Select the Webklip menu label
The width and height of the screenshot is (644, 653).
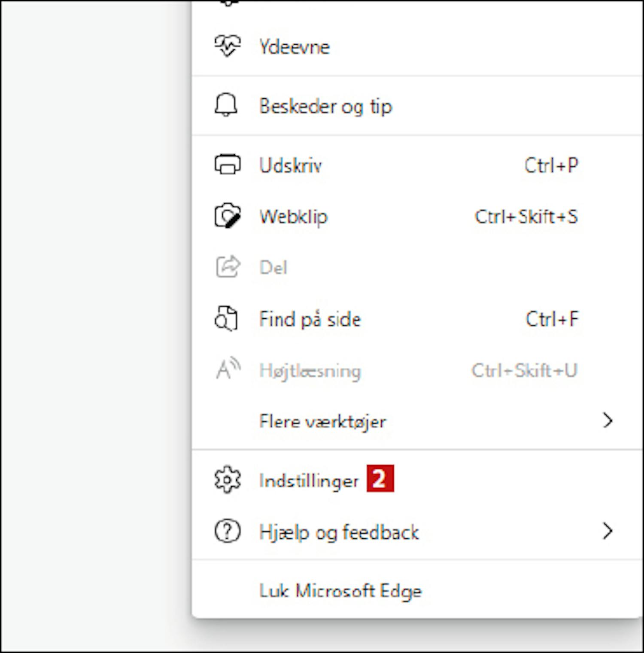pos(293,217)
